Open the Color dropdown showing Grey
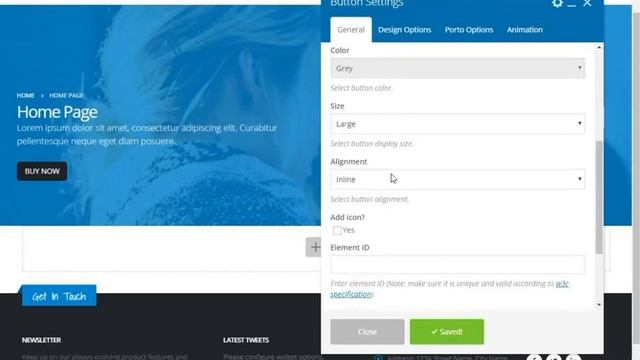 tap(458, 68)
